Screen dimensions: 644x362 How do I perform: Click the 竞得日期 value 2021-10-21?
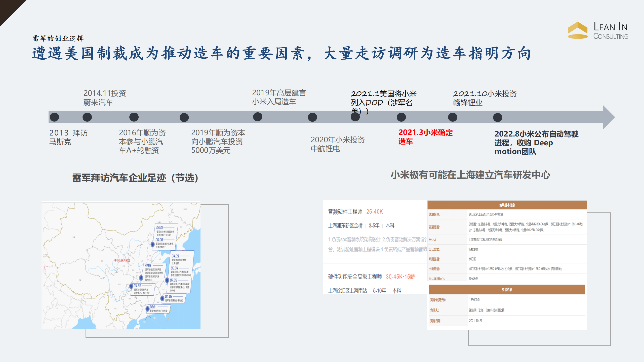pos(475,321)
